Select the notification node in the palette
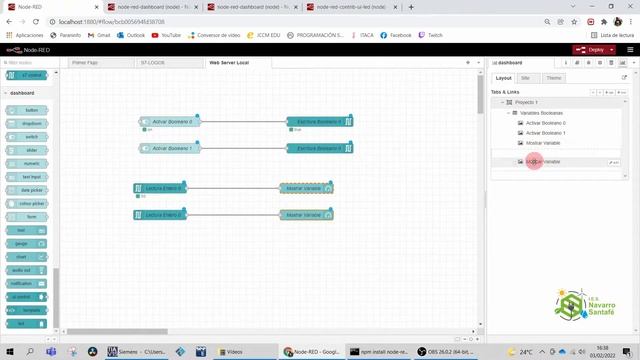 click(x=27, y=284)
